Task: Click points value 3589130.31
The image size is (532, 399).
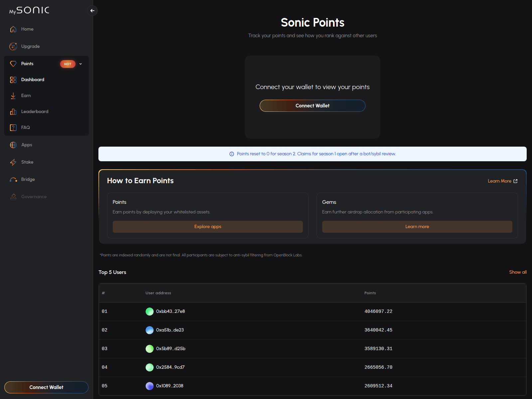Action: (378, 349)
